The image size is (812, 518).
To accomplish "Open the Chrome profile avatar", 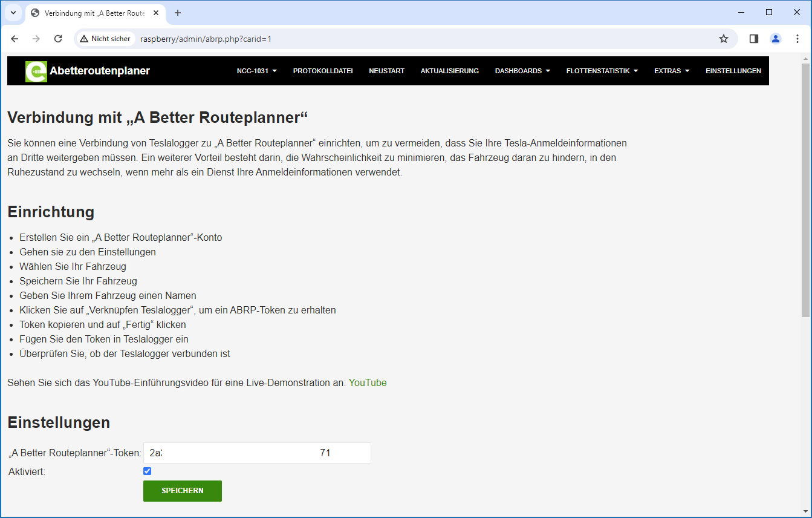I will (775, 39).
